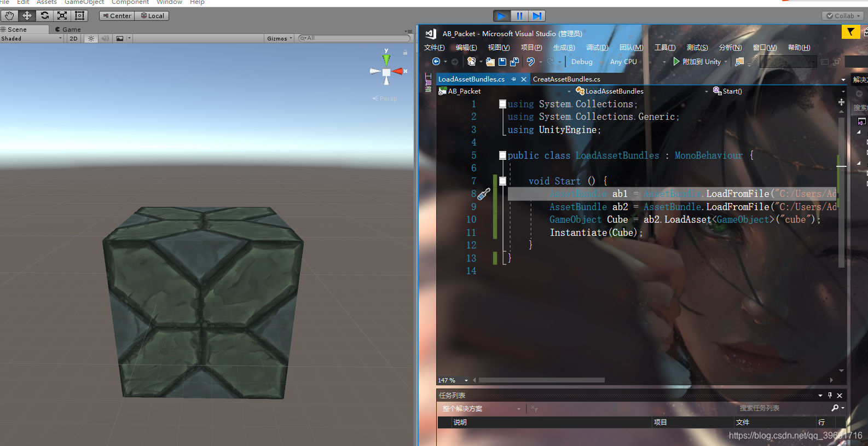
Task: Click the red X axis gizmo cone
Action: coord(398,71)
